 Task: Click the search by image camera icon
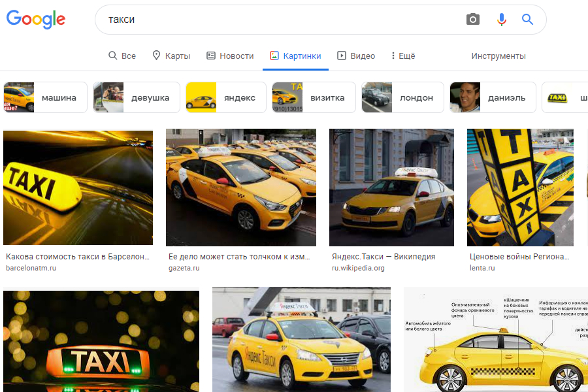(x=472, y=20)
